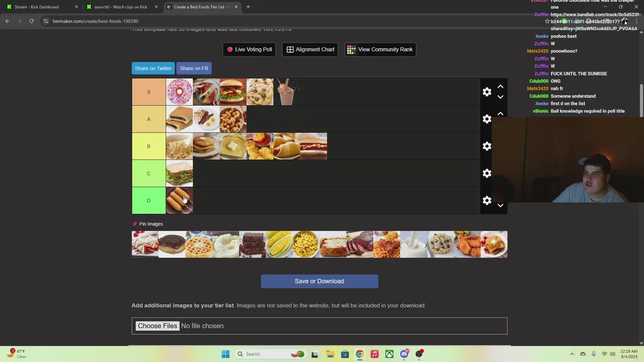644x362 pixels.
Task: Pick the waffle image from unranked row
Action: click(x=199, y=244)
